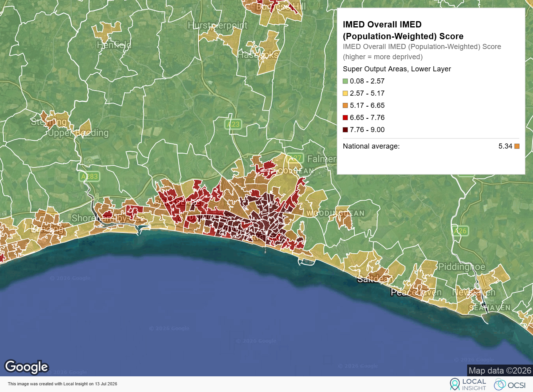Image resolution: width=533 pixels, height=392 pixels.
Task: Click the Coldean place label
Action: point(296,171)
